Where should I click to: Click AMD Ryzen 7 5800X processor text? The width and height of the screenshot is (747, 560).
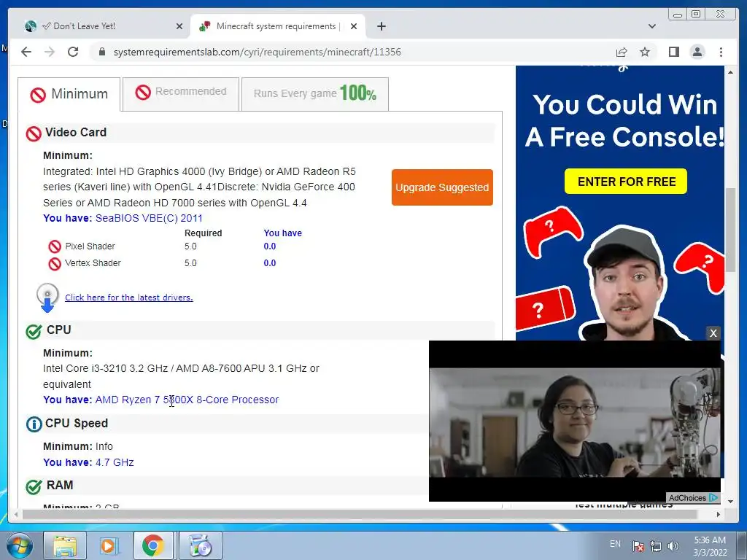[x=187, y=400]
